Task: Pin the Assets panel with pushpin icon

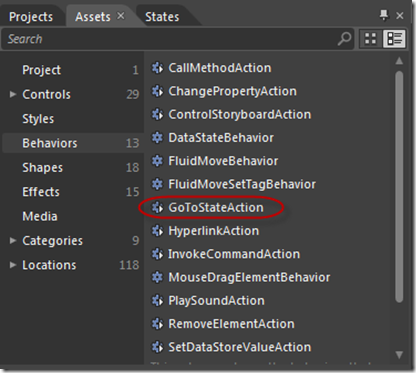Action: [384, 15]
